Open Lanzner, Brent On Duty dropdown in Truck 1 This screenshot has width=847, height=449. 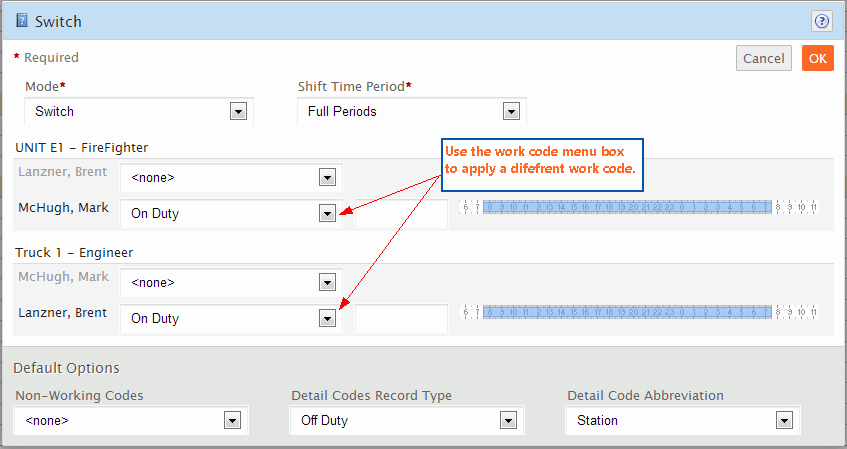pyautogui.click(x=326, y=318)
